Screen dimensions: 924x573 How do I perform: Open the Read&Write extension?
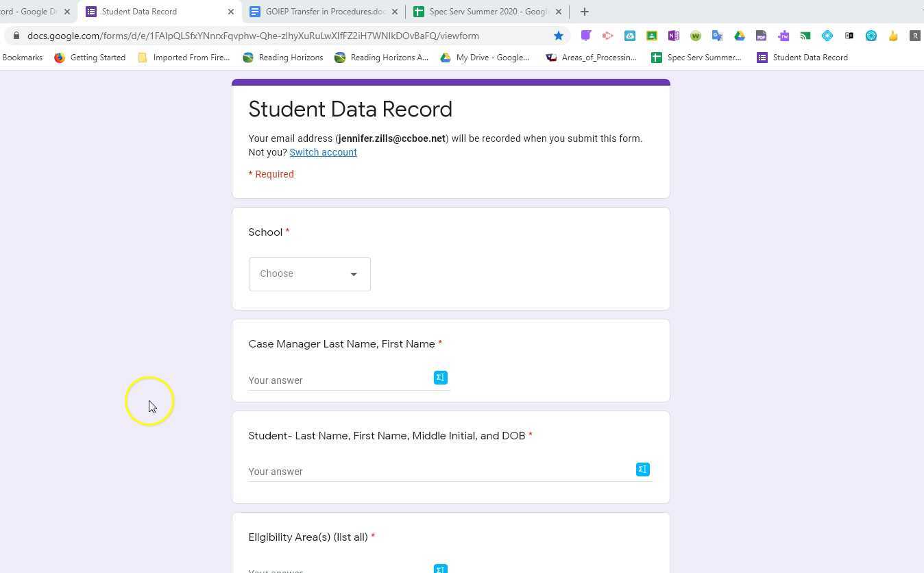pyautogui.click(x=783, y=36)
